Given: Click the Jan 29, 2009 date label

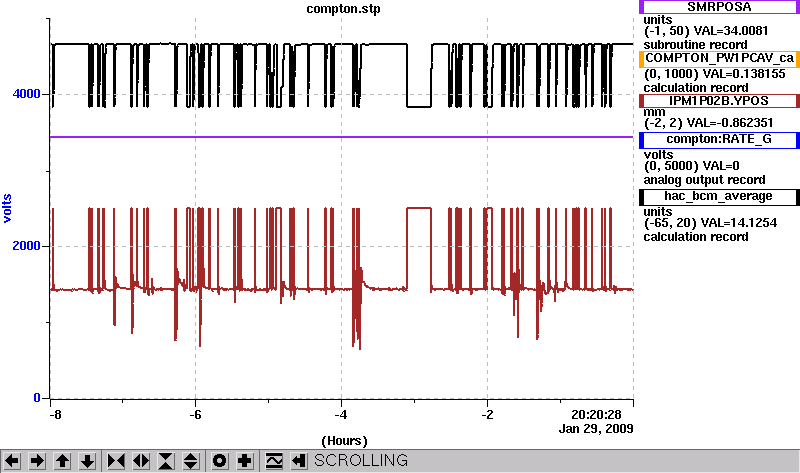Looking at the screenshot, I should click(596, 429).
